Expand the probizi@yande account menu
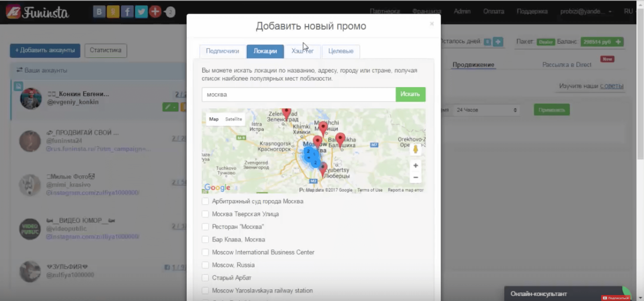This screenshot has width=644, height=301. 586,11
